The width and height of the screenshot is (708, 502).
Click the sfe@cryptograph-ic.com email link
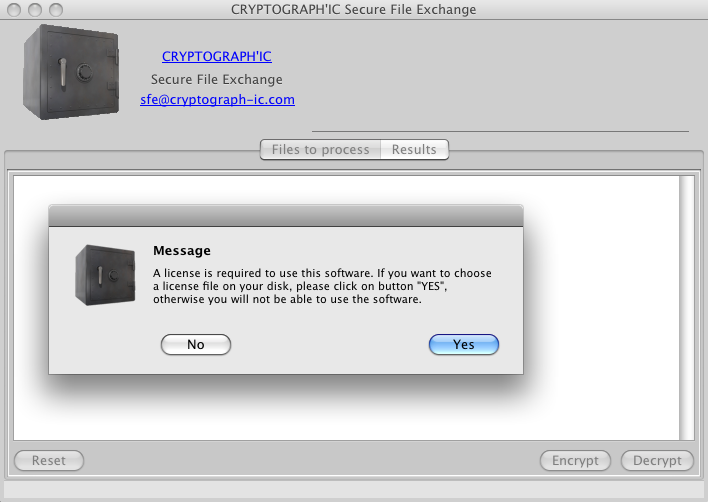pyautogui.click(x=217, y=100)
